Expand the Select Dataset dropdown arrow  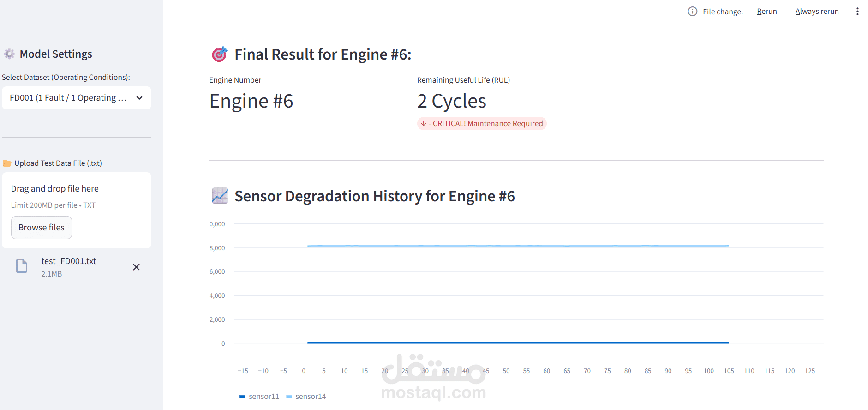(139, 98)
